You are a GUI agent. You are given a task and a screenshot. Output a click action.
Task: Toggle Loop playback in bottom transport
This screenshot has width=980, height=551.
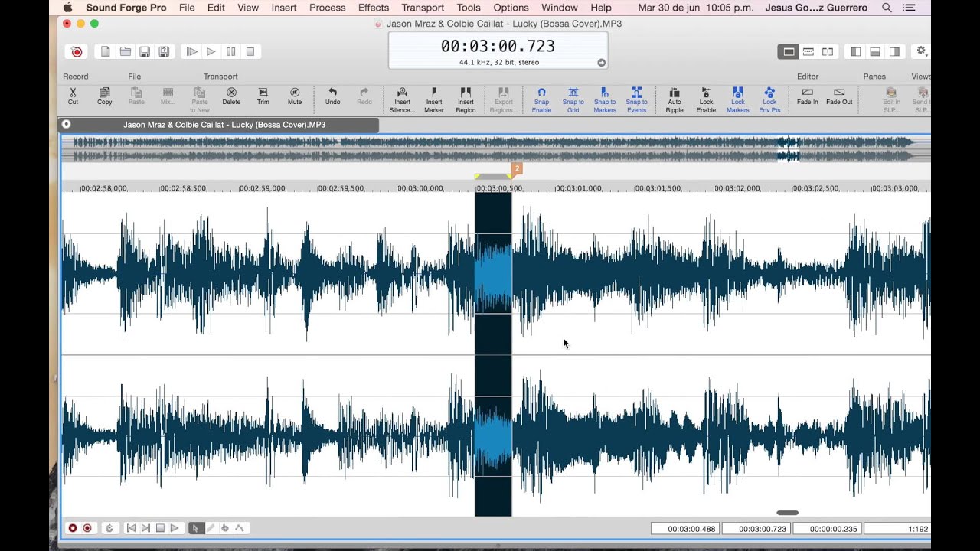(109, 528)
